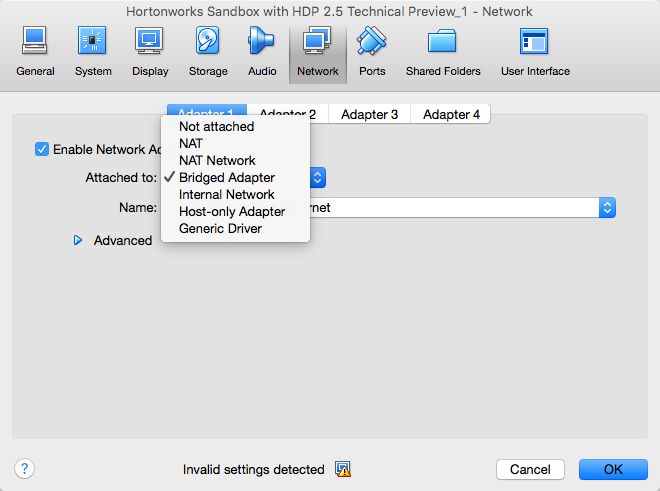Image resolution: width=660 pixels, height=491 pixels.
Task: Confirm settings with OK button
Action: point(613,469)
